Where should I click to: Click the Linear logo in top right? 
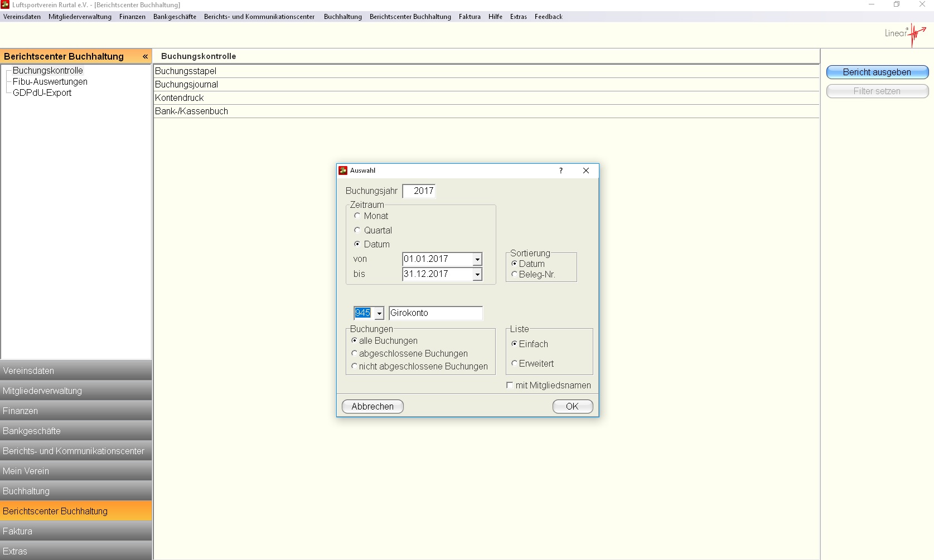[905, 35]
